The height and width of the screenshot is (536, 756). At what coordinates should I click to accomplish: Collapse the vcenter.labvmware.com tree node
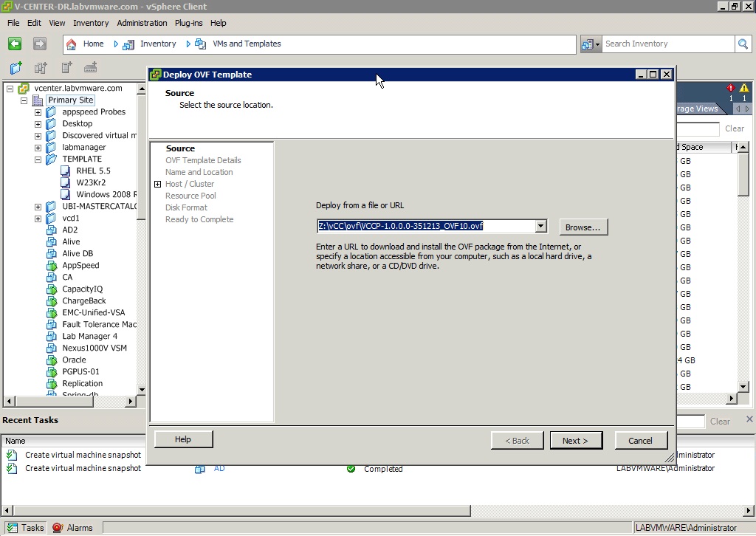click(10, 89)
